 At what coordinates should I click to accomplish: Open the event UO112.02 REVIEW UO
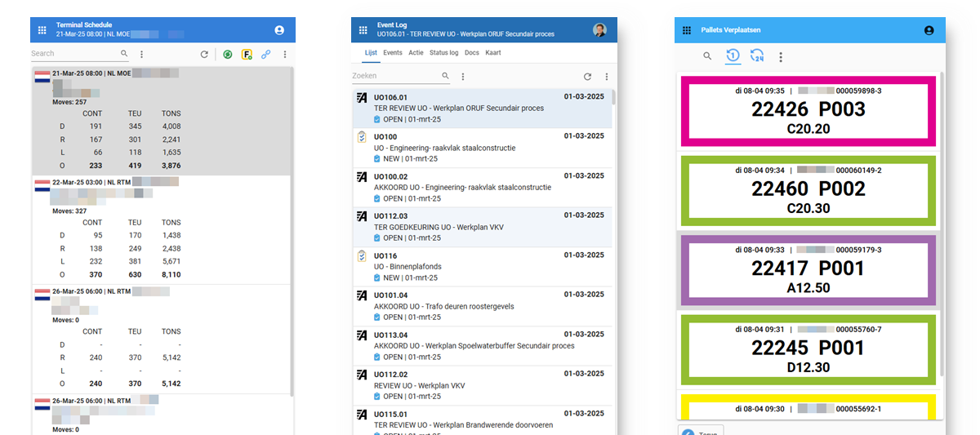482,385
